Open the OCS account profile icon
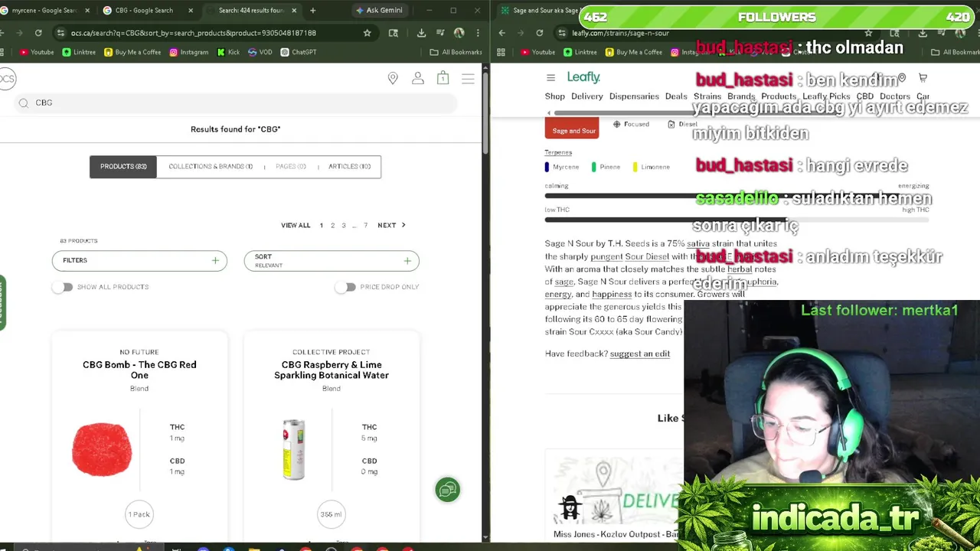980x551 pixels. click(418, 78)
